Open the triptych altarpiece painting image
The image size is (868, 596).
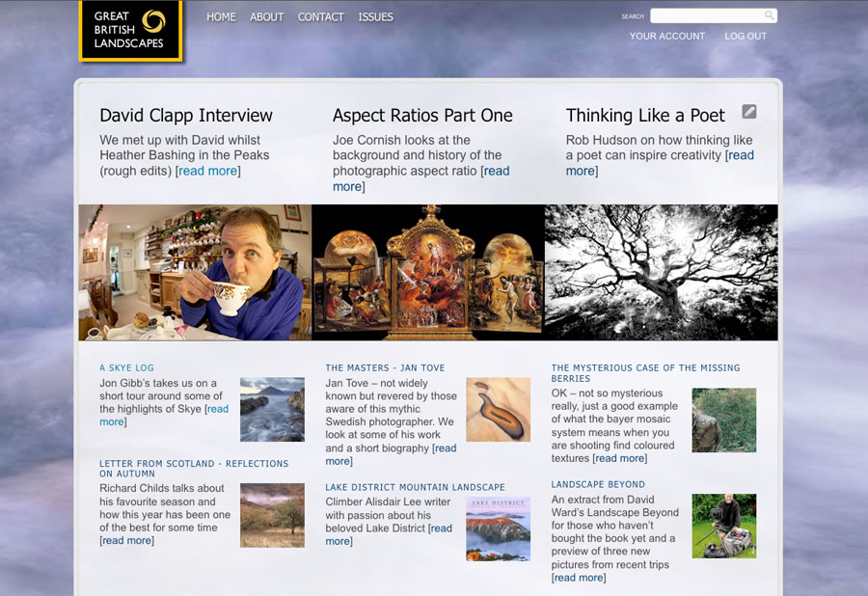428,272
